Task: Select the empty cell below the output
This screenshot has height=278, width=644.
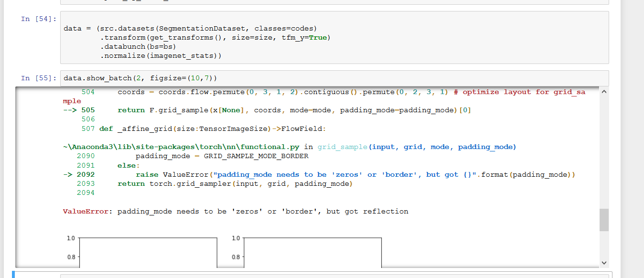Action: (x=334, y=275)
